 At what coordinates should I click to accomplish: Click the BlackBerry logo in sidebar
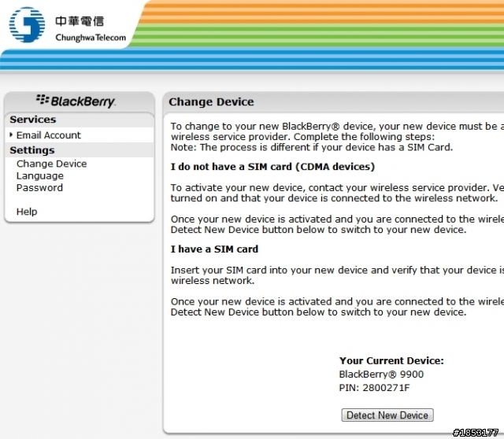(x=76, y=101)
